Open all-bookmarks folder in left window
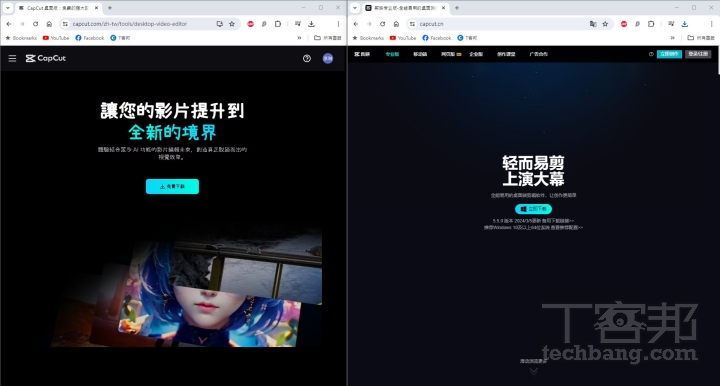This screenshot has width=720, height=386. point(327,38)
